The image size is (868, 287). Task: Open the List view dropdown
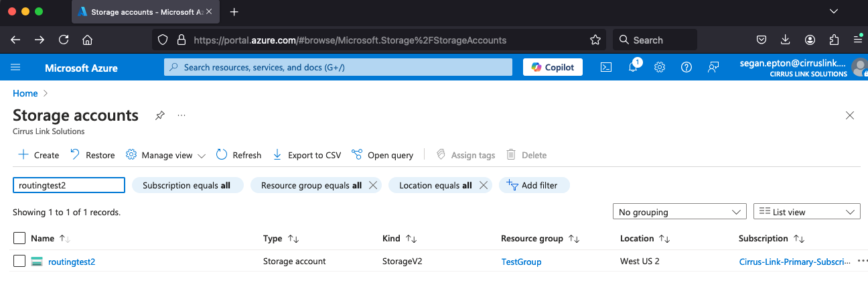[806, 212]
